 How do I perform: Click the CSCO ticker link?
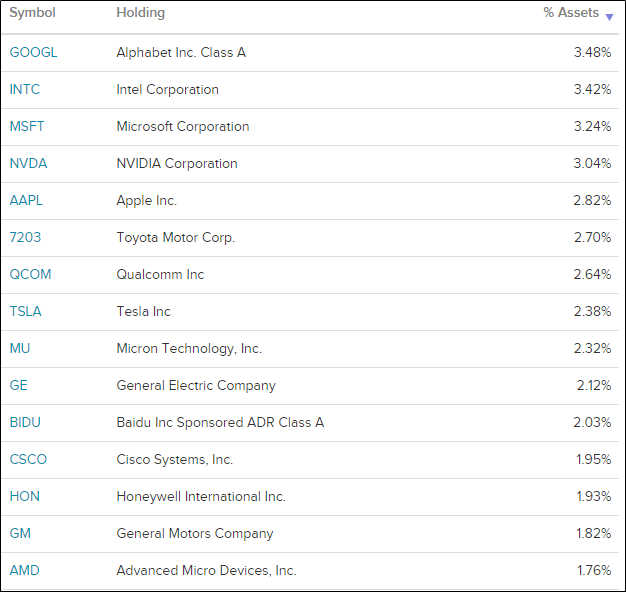[x=28, y=459]
